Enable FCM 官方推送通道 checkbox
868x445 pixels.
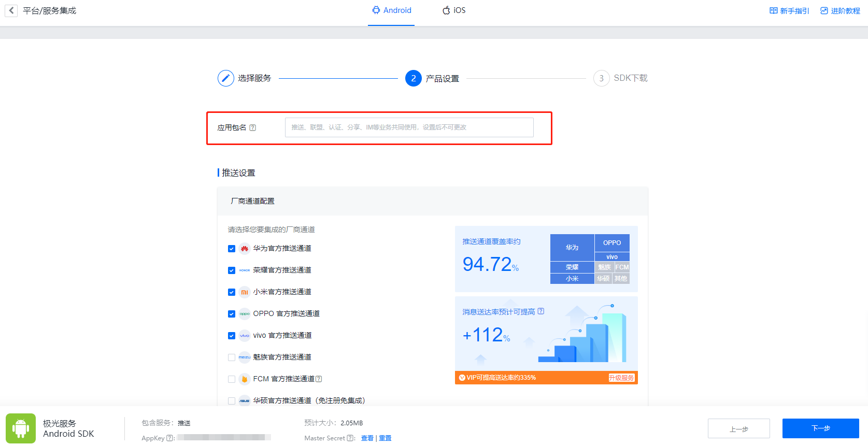(x=232, y=379)
